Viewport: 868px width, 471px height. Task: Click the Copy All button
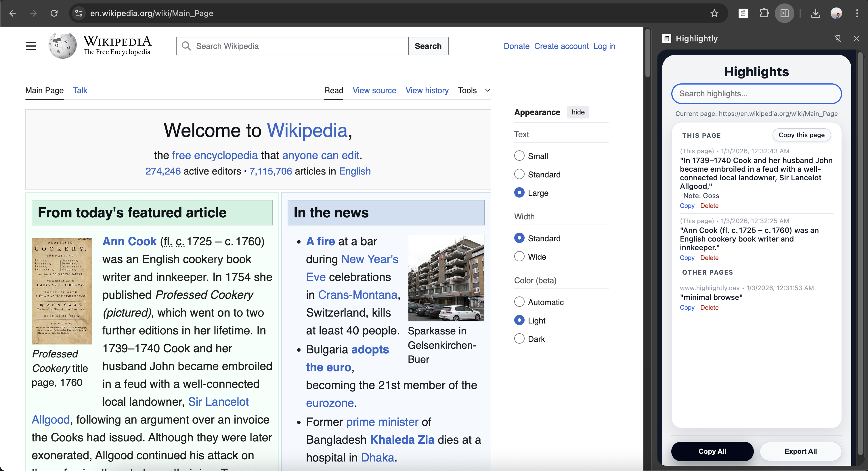point(712,451)
